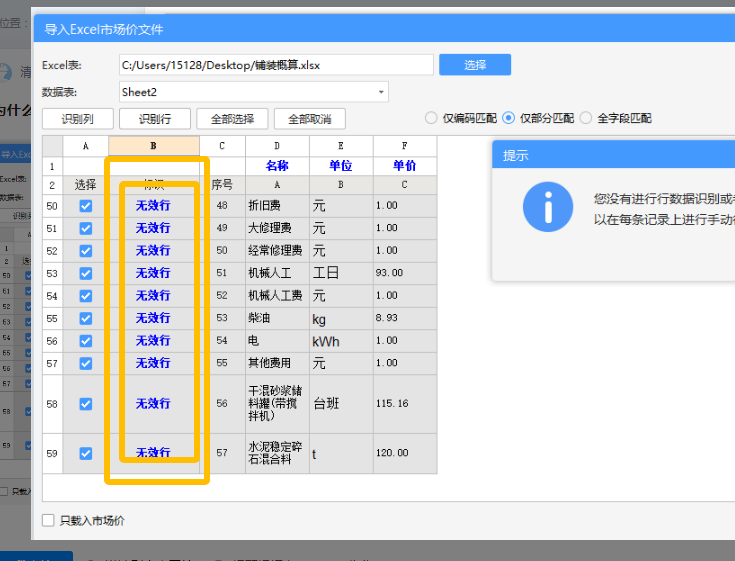Uncheck the checkbox in row 52 经常修理费
Image resolution: width=735 pixels, height=561 pixels.
point(86,251)
